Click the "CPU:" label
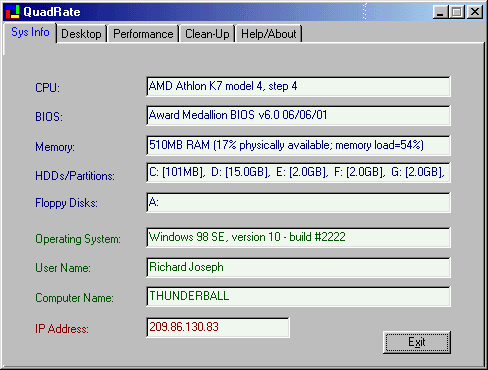The height and width of the screenshot is (370, 488). click(47, 88)
